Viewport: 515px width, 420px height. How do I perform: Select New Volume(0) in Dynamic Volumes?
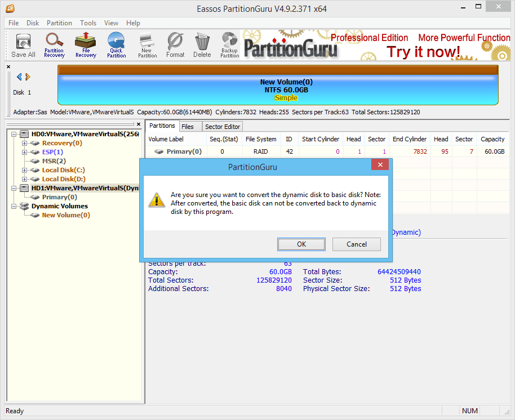click(66, 215)
